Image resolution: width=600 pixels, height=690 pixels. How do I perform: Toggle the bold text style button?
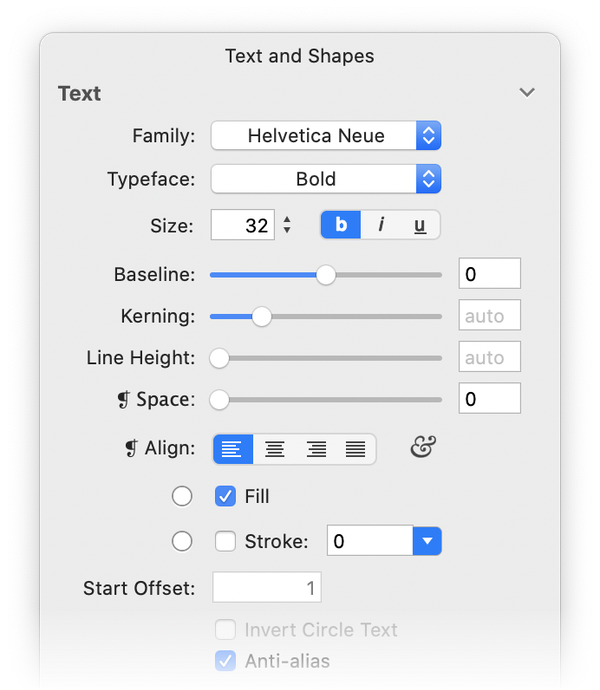pyautogui.click(x=341, y=225)
